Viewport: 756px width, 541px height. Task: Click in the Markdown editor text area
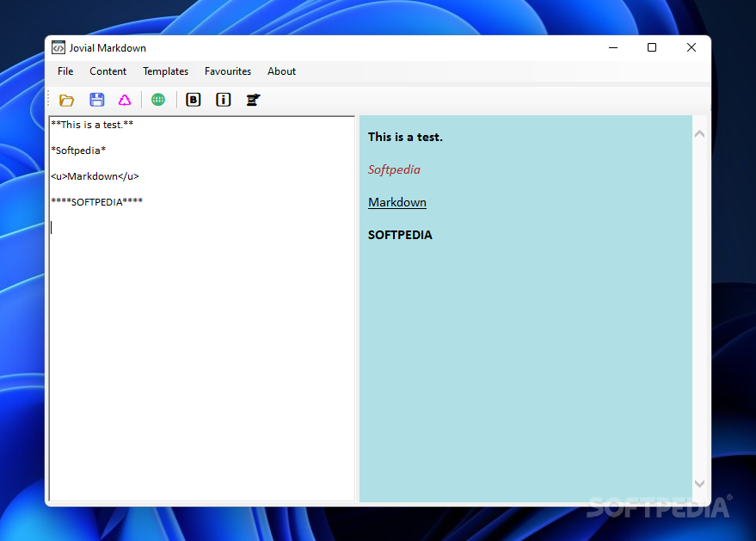pos(202,309)
